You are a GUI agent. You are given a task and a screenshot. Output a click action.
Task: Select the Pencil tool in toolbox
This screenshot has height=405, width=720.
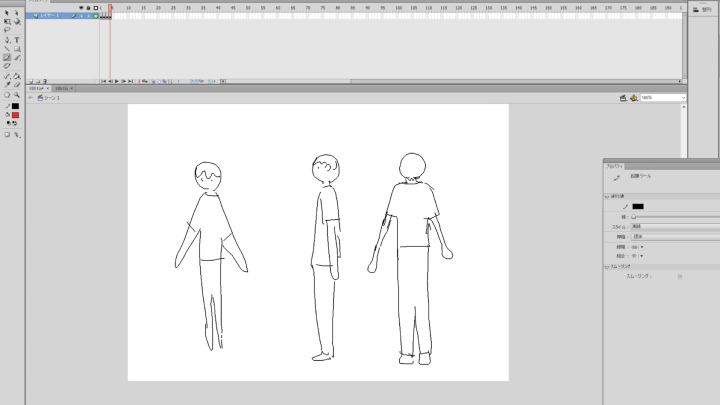click(6, 57)
